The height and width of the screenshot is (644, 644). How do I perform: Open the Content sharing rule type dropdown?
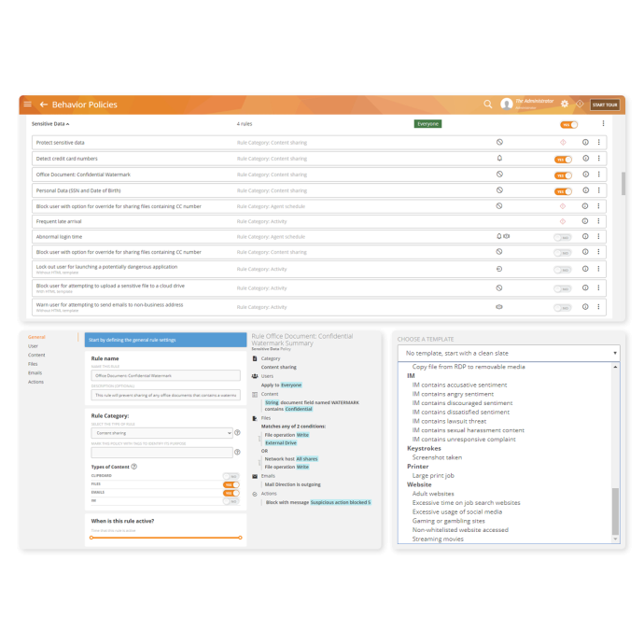click(x=161, y=433)
